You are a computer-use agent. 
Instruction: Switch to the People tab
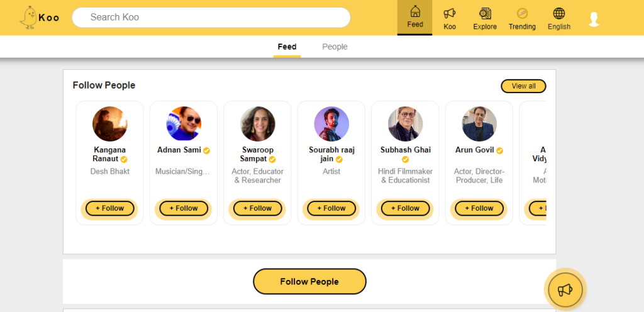pos(335,47)
